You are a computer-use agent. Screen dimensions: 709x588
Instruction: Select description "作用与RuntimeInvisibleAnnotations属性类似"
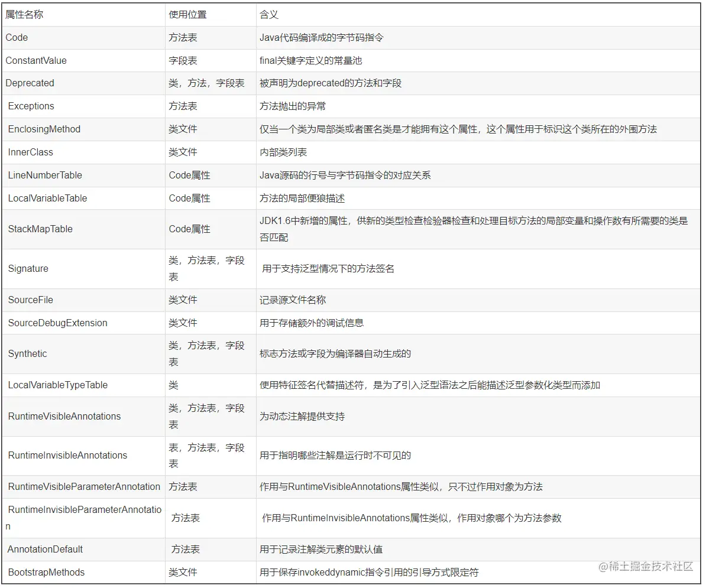[x=412, y=518]
